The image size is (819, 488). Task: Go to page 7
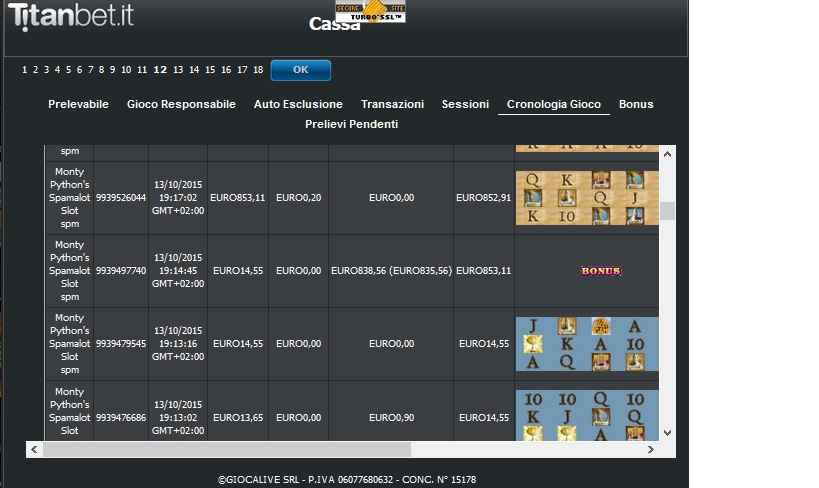click(90, 69)
